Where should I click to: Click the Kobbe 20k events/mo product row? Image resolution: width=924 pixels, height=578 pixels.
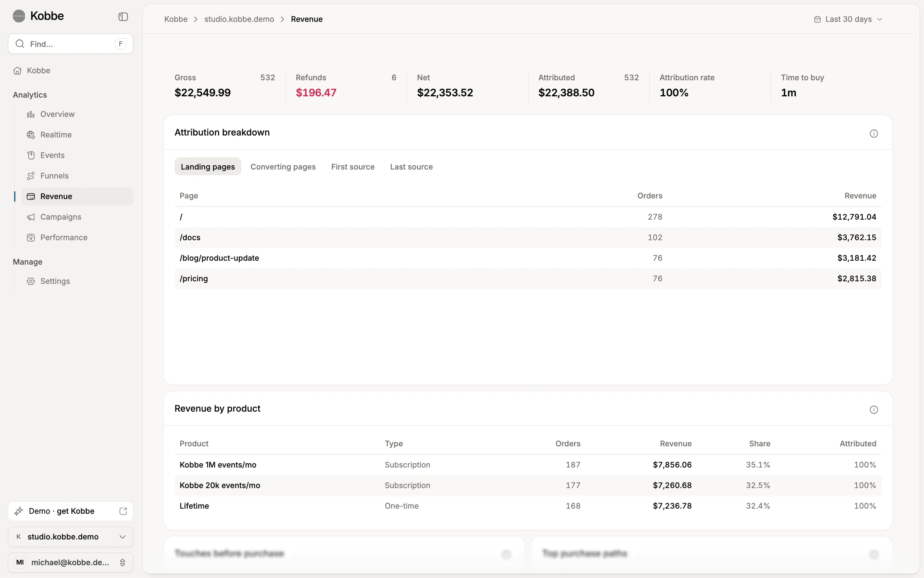[x=528, y=486]
